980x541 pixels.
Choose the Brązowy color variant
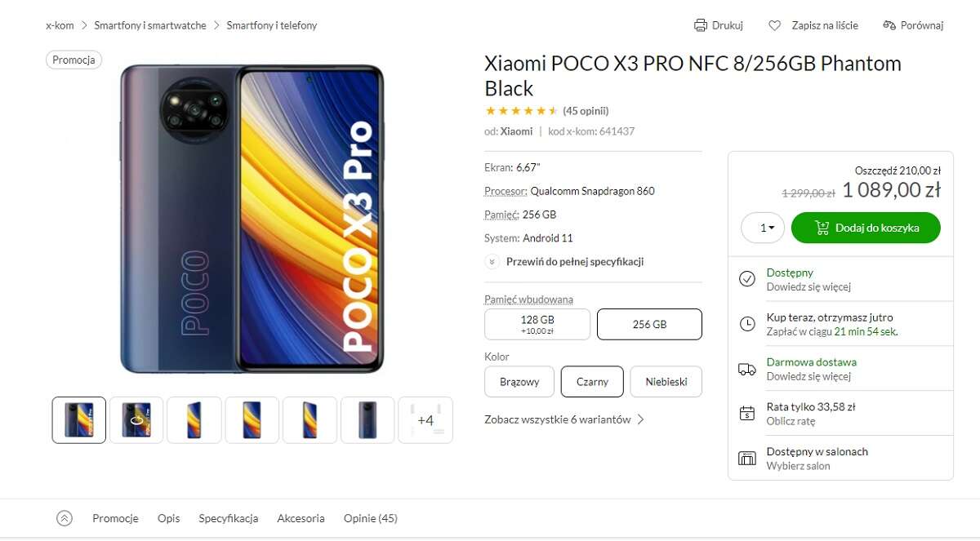(519, 381)
